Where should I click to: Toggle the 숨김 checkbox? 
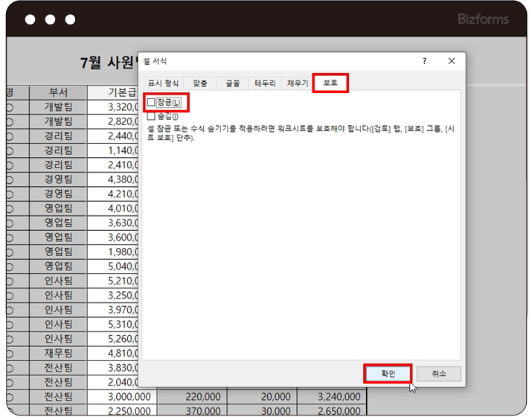pyautogui.click(x=152, y=116)
